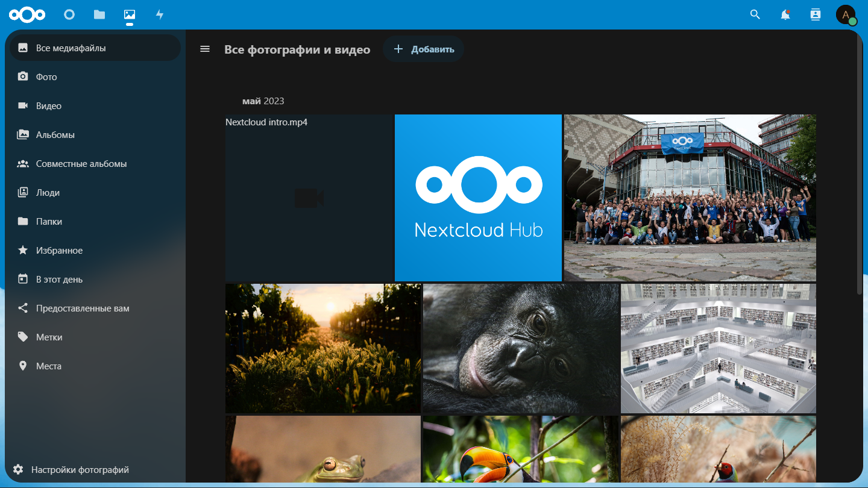This screenshot has width=868, height=488.
Task: Open the Dashboard app icon
Action: [69, 14]
